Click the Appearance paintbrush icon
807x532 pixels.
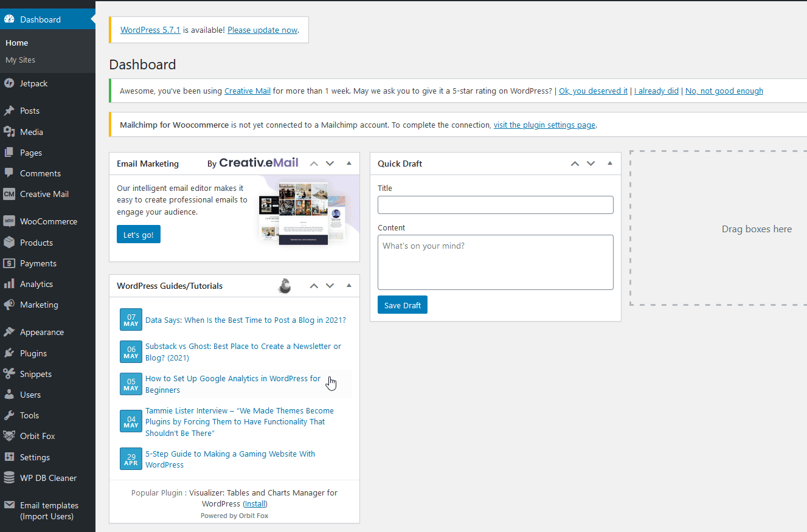[9, 332]
